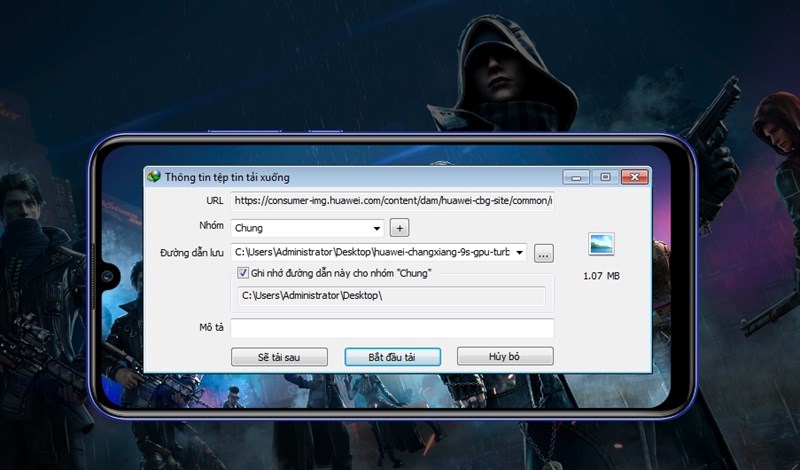This screenshot has width=800, height=470.
Task: Click the image file type icon
Action: click(x=601, y=244)
